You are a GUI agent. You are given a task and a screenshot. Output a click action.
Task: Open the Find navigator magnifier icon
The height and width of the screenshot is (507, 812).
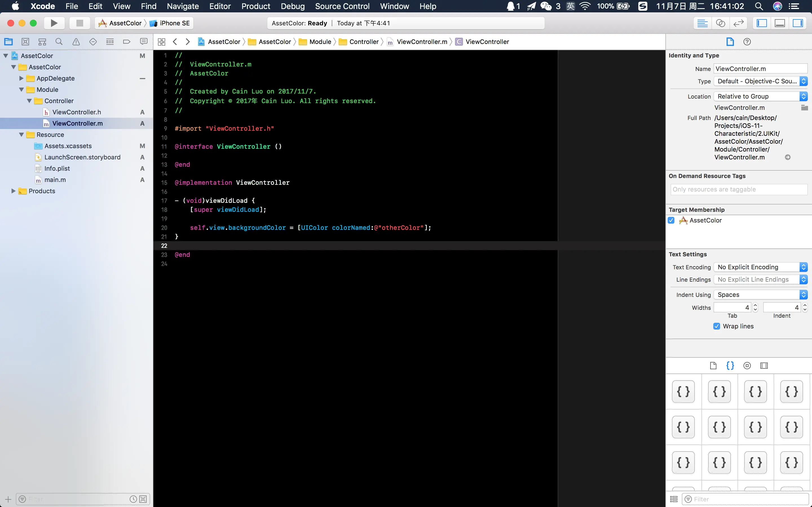59,42
